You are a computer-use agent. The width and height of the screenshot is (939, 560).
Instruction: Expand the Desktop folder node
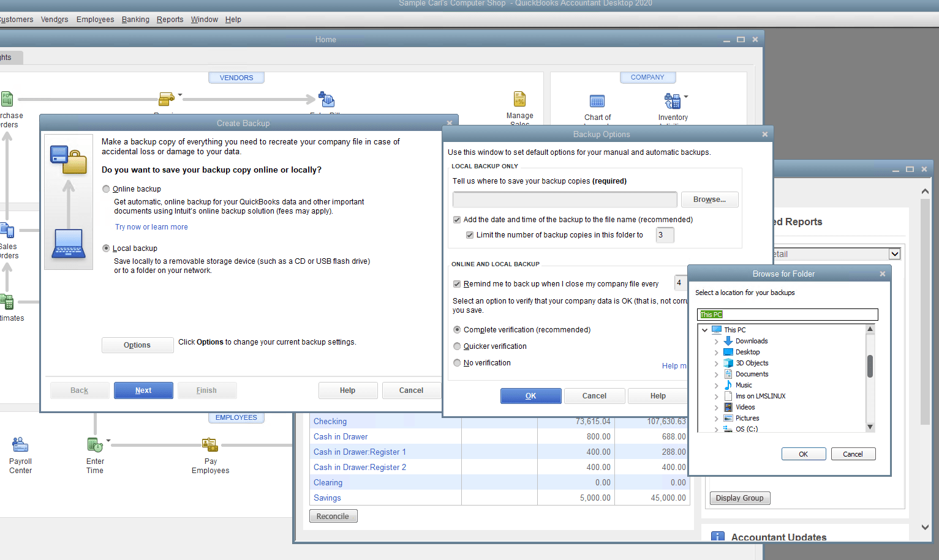click(716, 353)
